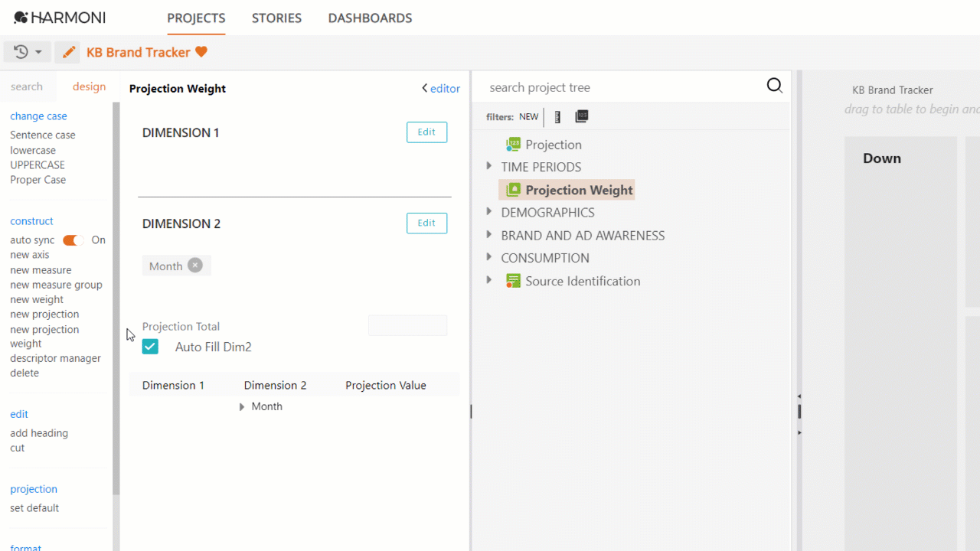Click new measure group option
Viewport: 980px width, 551px height.
[56, 285]
